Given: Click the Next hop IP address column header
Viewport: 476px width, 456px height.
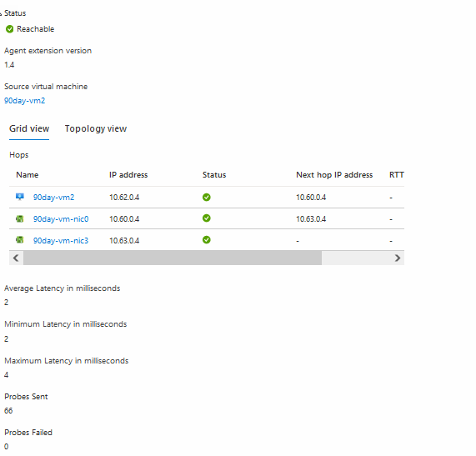Looking at the screenshot, I should pos(334,175).
